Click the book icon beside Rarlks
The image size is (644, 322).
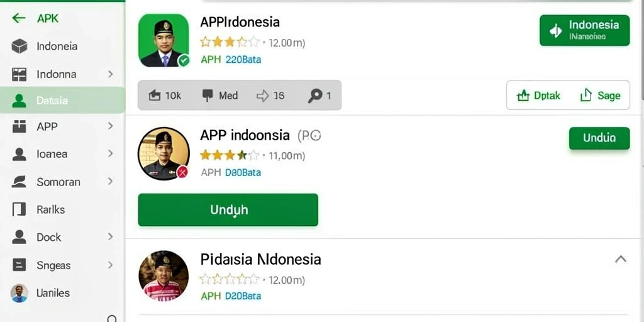19,209
